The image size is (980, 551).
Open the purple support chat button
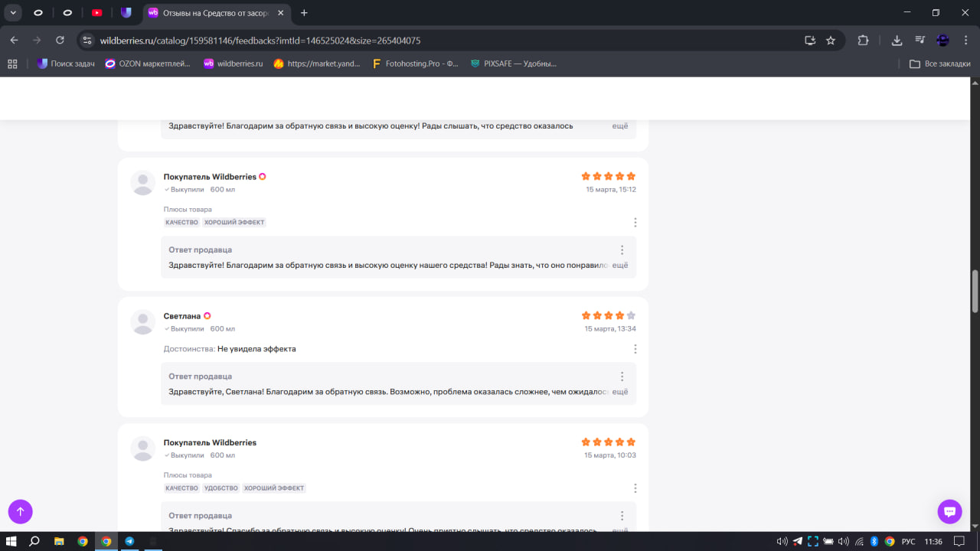point(949,511)
